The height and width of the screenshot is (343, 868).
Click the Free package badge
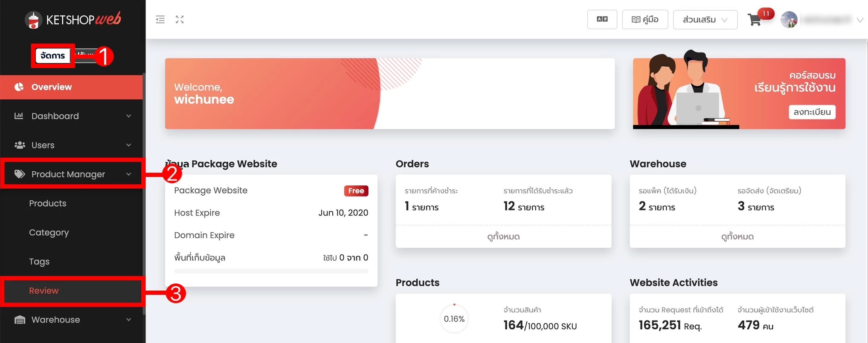click(356, 191)
